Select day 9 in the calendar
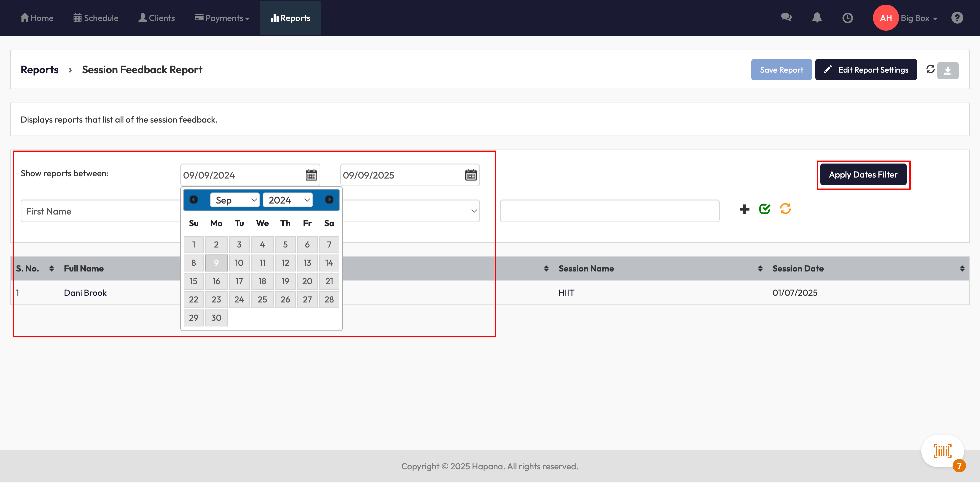Viewport: 980px width, 483px height. coord(216,263)
